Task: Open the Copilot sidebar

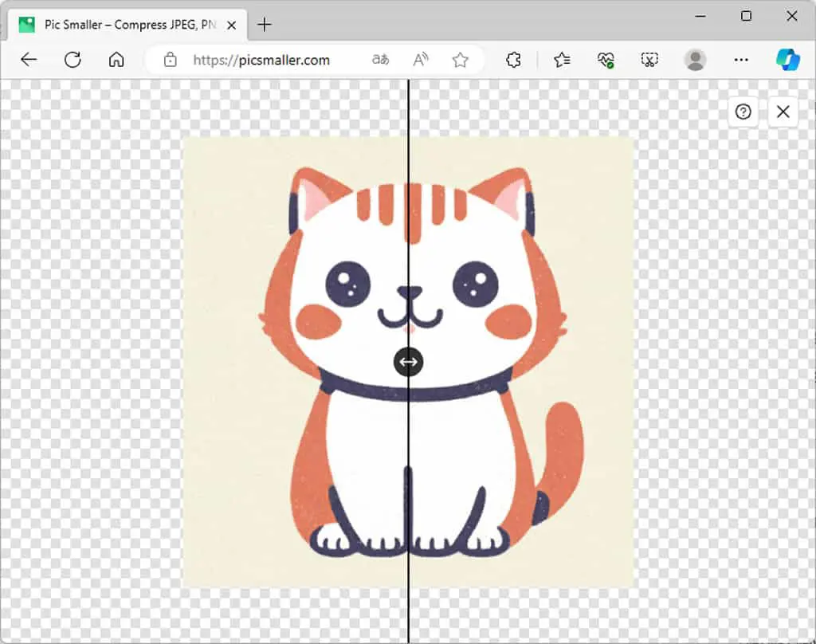Action: 787,60
